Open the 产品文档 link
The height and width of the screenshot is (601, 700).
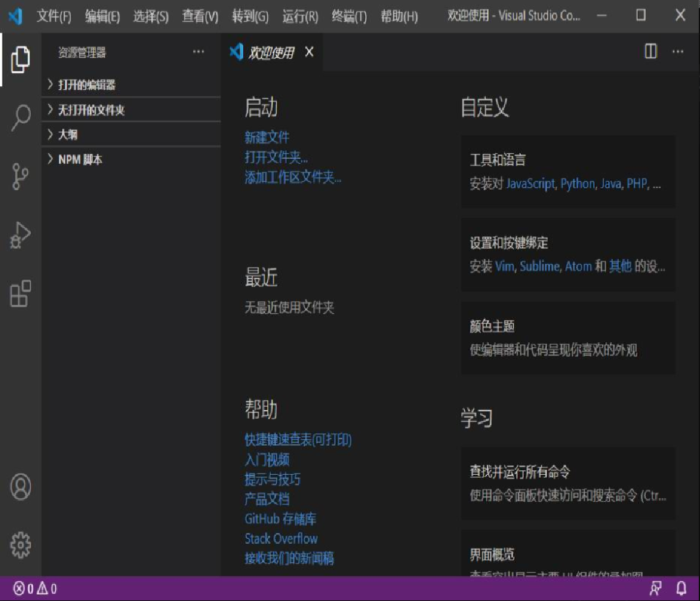[267, 499]
